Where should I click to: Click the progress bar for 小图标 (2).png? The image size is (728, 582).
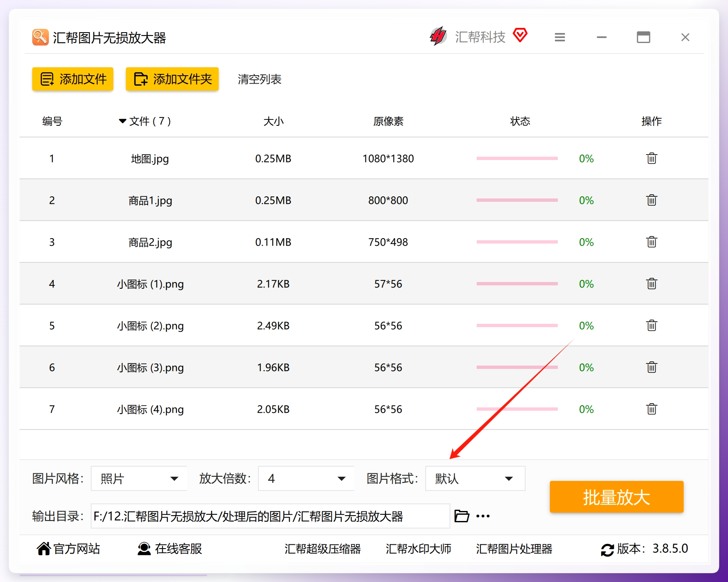click(x=517, y=325)
